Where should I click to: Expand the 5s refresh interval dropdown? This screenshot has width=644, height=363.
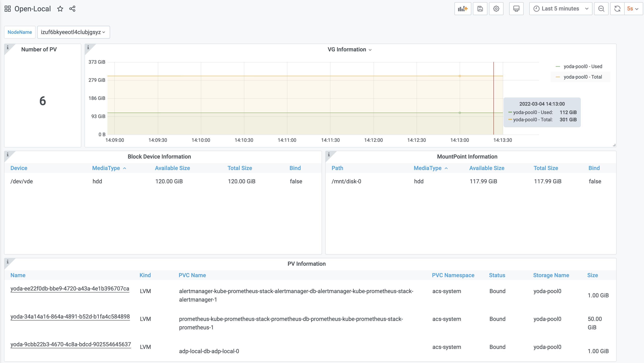(633, 9)
